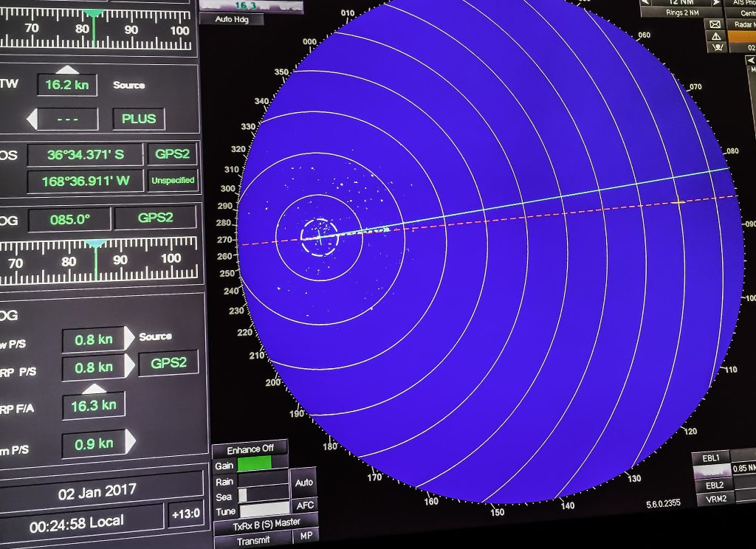Image resolution: width=756 pixels, height=549 pixels.
Task: Change the Rings 2 NM setting
Action: [x=681, y=13]
